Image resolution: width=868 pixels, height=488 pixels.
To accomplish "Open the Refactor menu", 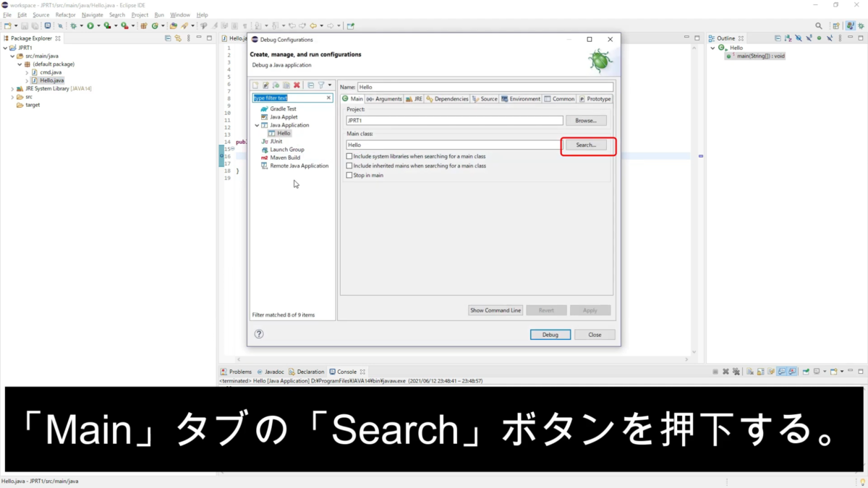I will (x=65, y=14).
